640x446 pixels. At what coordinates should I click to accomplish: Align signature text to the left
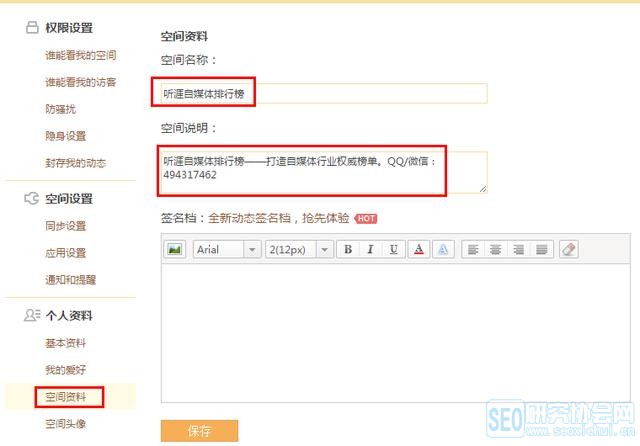coord(472,249)
